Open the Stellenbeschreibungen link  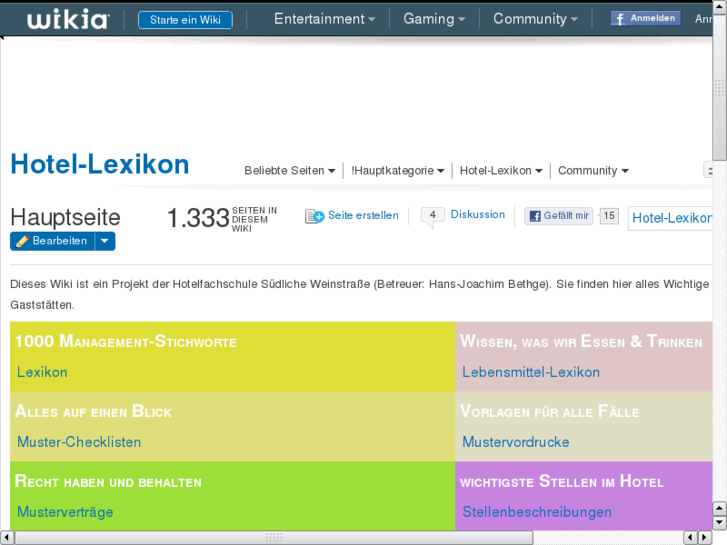coord(537,512)
